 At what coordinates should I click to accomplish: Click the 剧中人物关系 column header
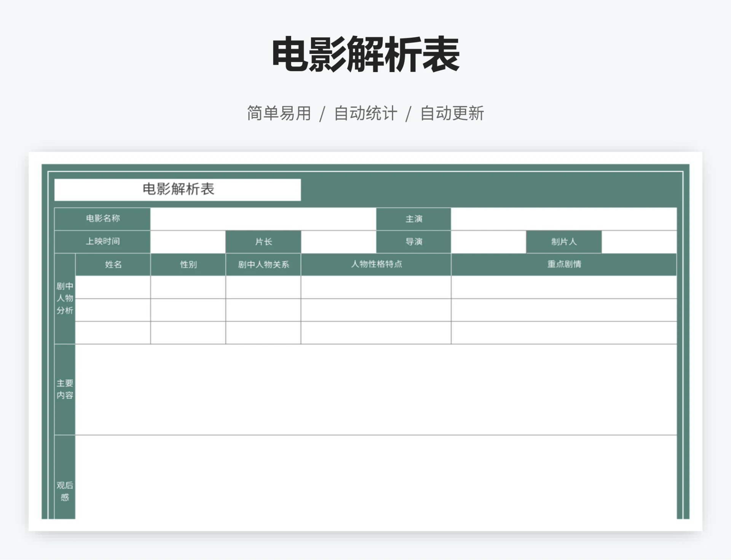point(263,265)
